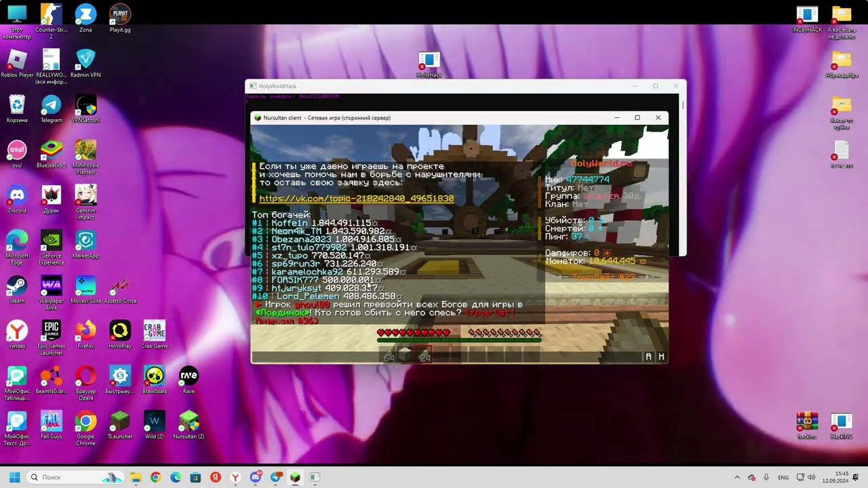Viewport: 868px width, 488px height.
Task: Click the taskbar search box (Поиск)
Action: (x=76, y=477)
